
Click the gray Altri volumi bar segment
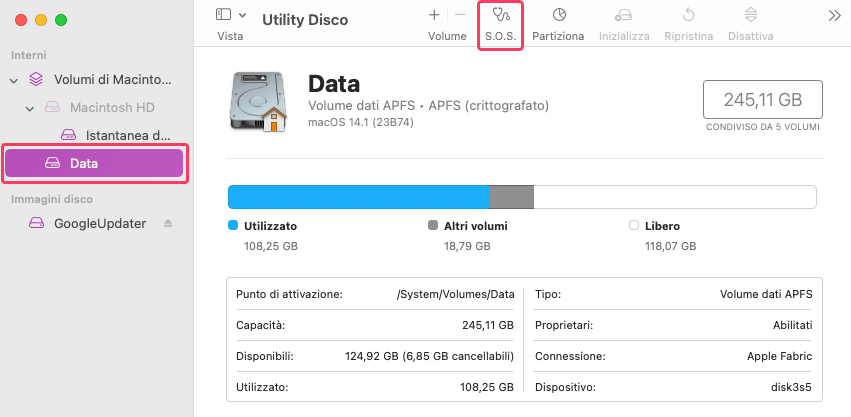511,197
